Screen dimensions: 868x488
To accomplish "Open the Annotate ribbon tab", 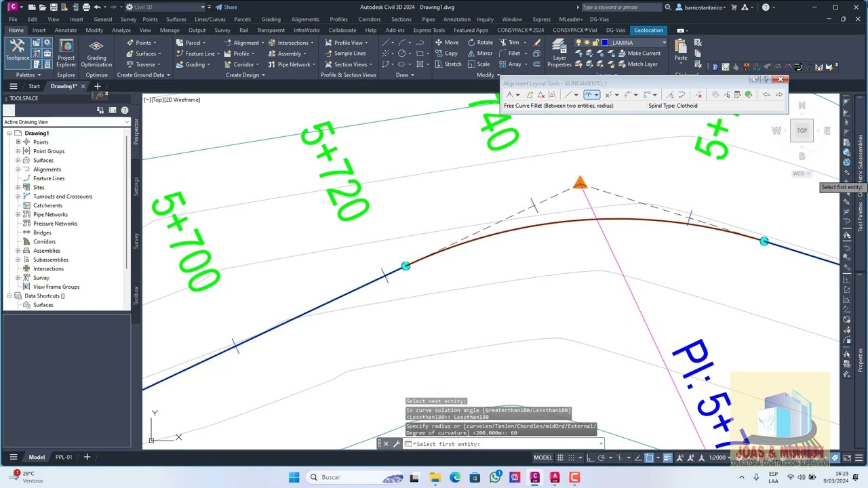I will (x=66, y=30).
